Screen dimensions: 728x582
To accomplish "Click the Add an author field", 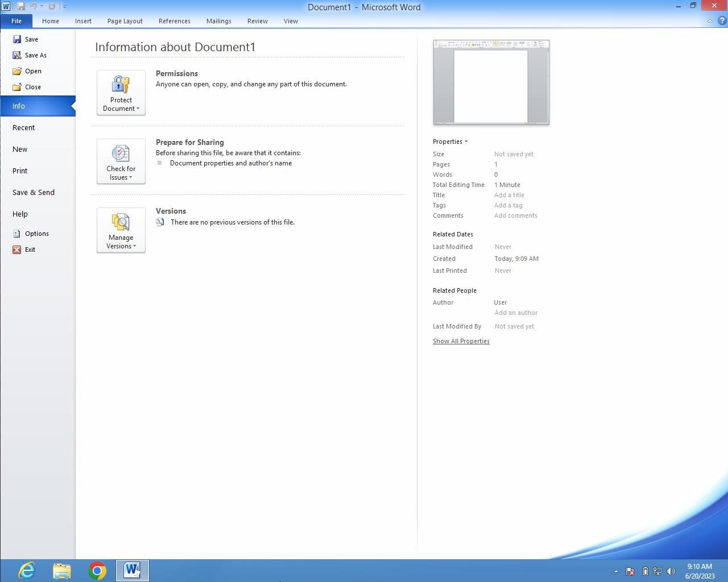I will pos(516,313).
